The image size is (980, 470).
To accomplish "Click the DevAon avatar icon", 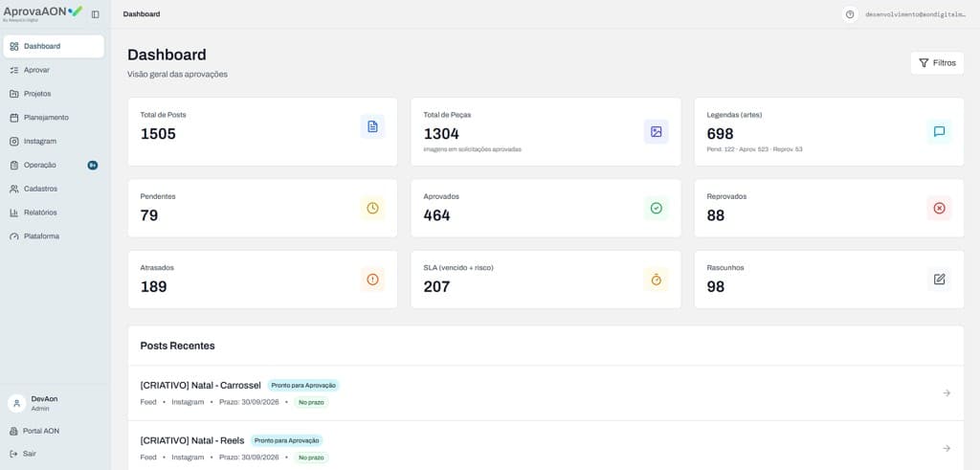I will click(17, 403).
